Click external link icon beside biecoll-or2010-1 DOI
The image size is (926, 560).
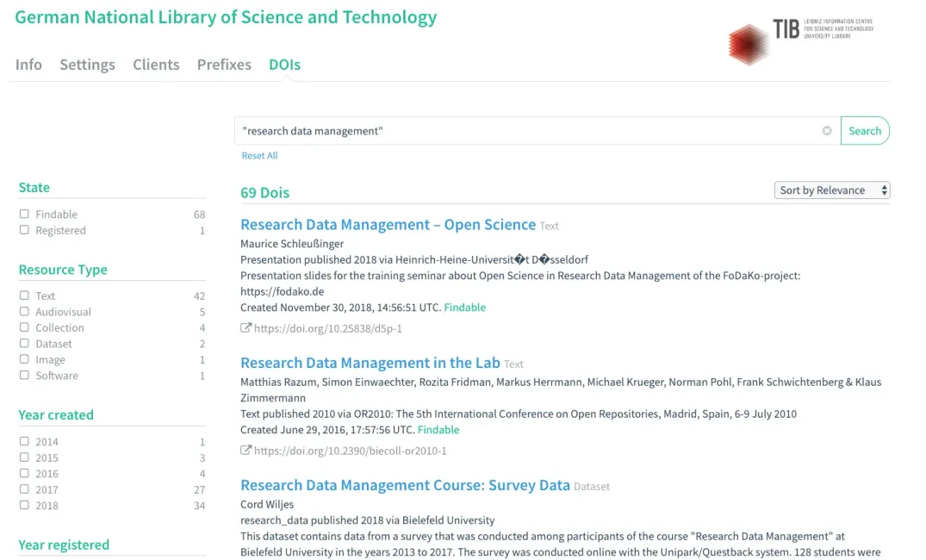click(x=245, y=451)
